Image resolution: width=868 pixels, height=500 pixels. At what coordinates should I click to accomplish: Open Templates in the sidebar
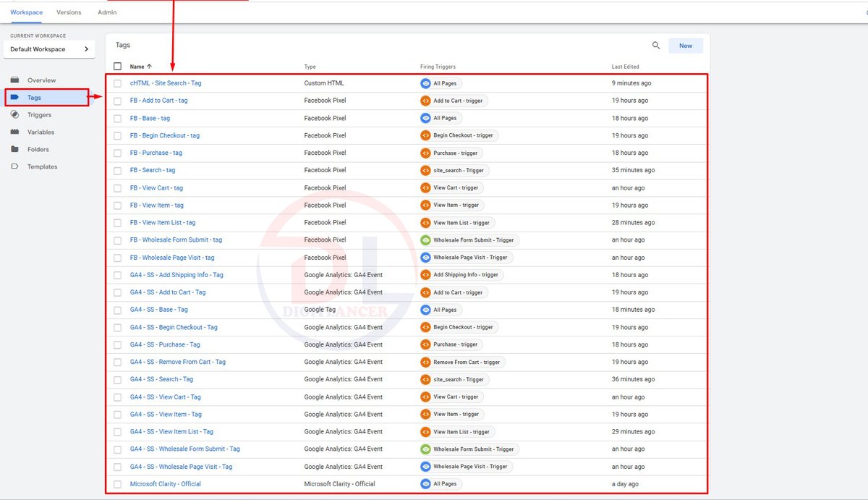43,167
